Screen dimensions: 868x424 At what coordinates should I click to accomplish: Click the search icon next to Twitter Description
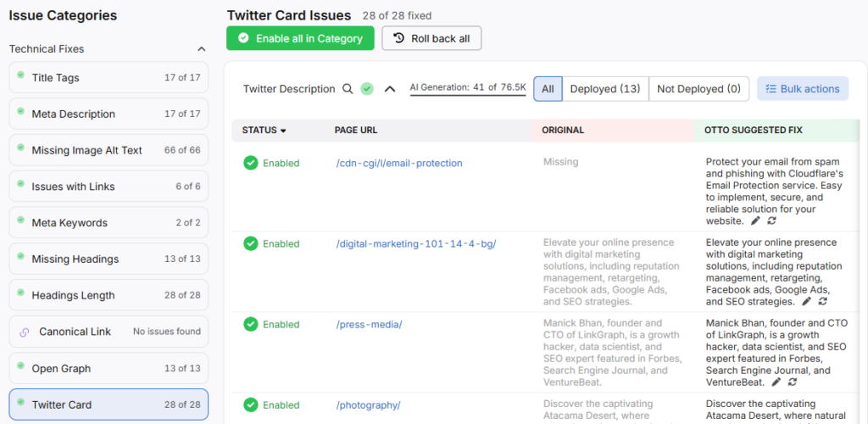(x=347, y=89)
